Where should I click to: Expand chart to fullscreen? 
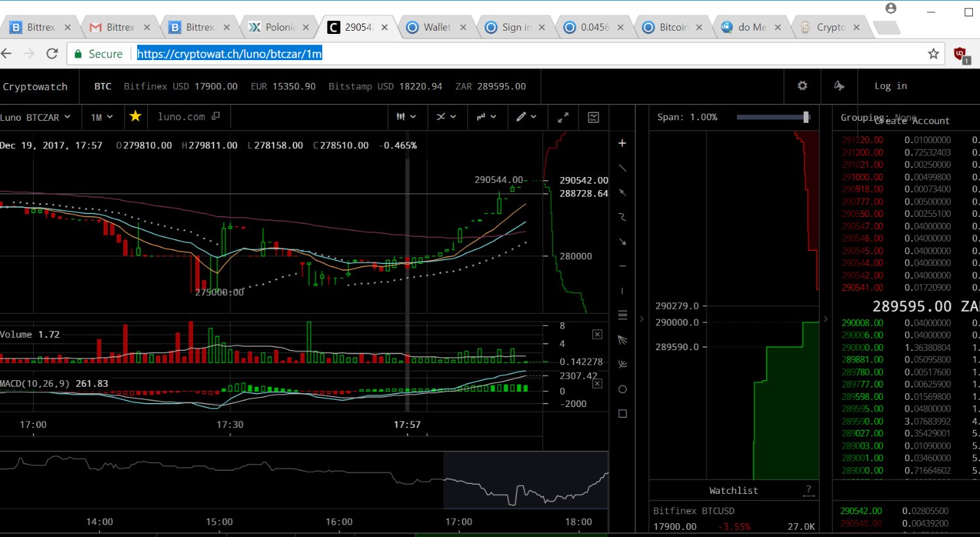tap(563, 118)
